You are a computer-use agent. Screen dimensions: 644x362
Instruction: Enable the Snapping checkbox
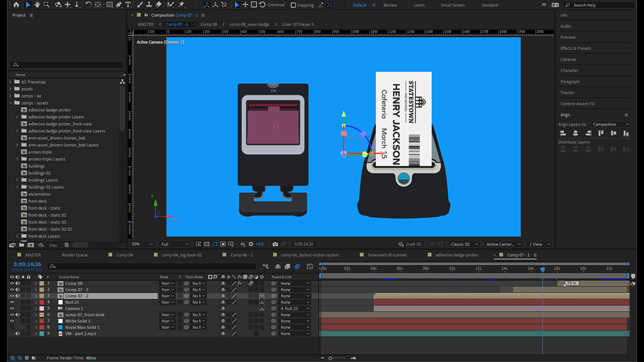pos(294,5)
